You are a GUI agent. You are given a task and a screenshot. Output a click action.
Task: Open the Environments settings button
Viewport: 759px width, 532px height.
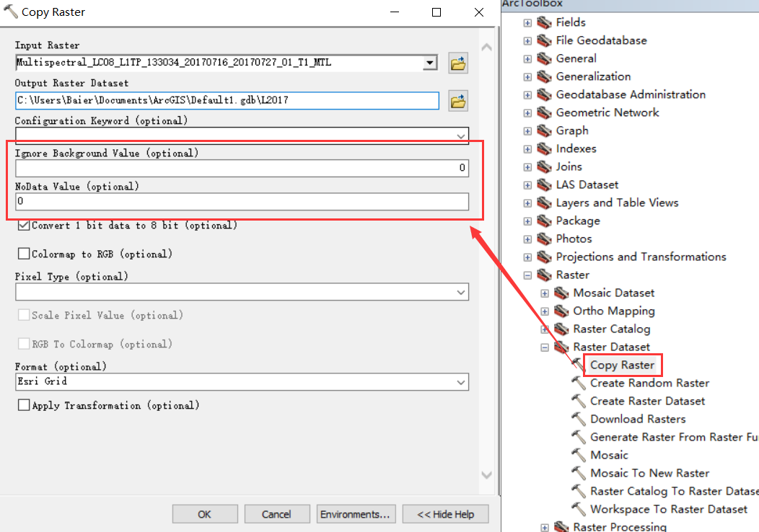pos(356,514)
